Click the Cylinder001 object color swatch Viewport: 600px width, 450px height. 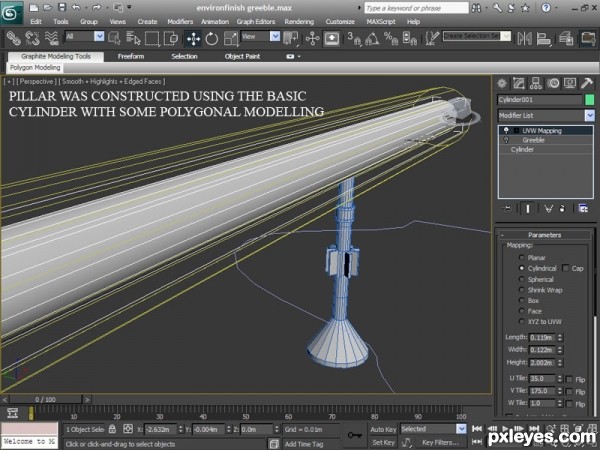click(590, 100)
